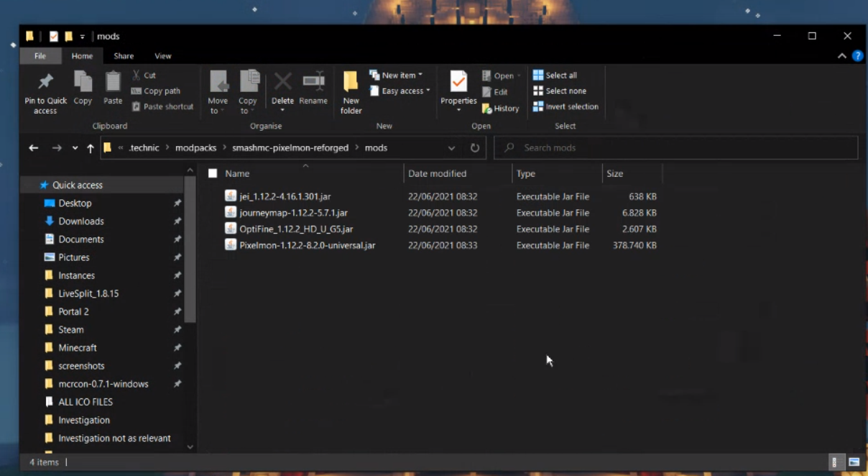Click the navigation pane scrollbar
The image size is (868, 476).
[x=190, y=250]
